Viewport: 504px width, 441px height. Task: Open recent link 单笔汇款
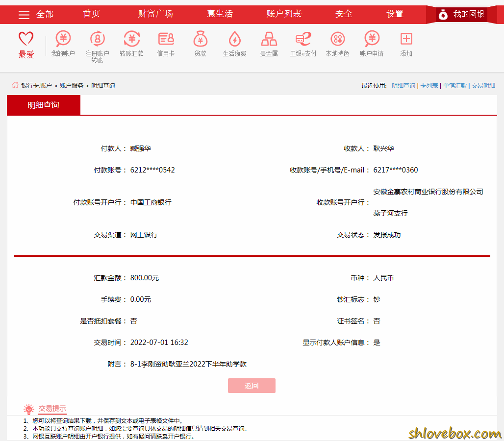(455, 85)
